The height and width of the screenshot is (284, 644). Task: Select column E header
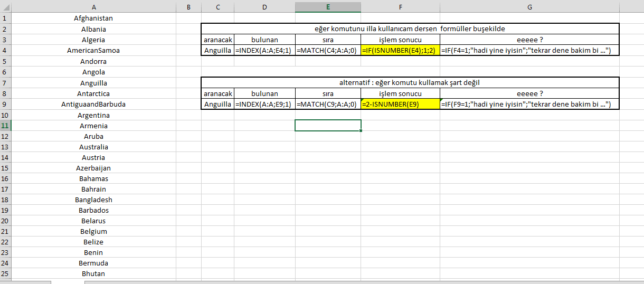click(328, 7)
